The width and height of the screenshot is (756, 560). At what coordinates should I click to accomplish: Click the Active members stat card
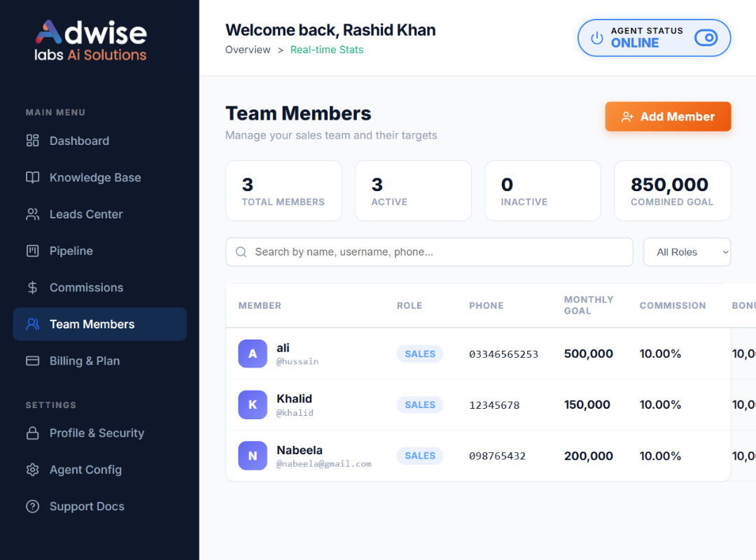click(413, 191)
